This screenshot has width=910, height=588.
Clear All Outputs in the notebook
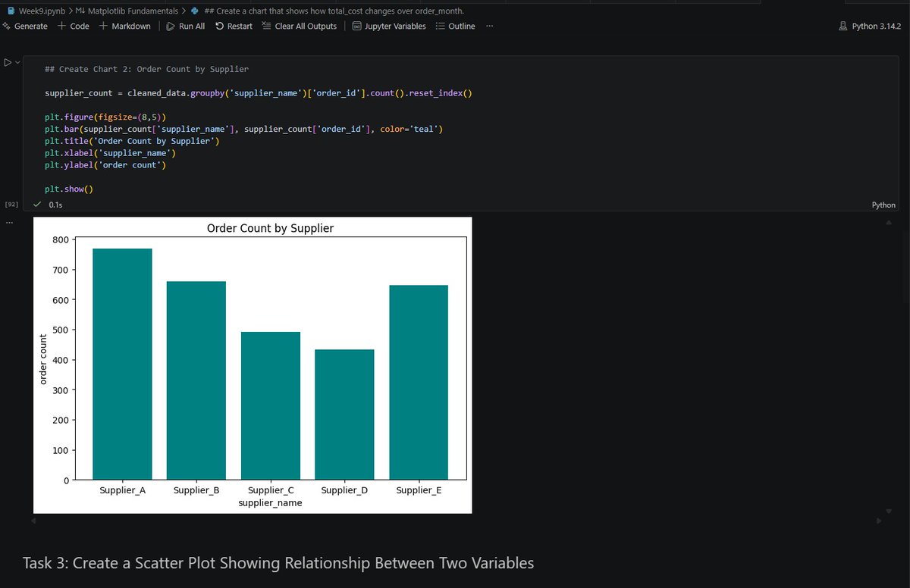[x=300, y=26]
